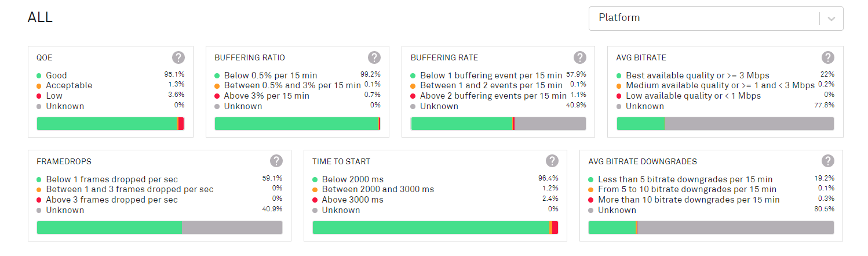Click the 'Low' QOE legend label

tap(54, 96)
